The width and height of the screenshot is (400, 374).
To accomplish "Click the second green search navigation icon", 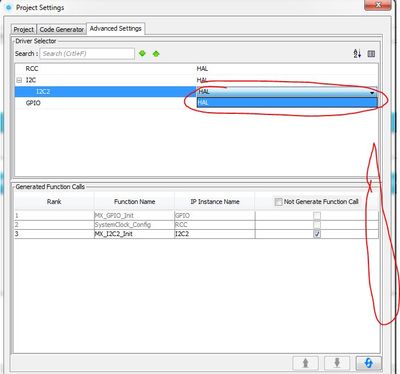I will tap(156, 53).
